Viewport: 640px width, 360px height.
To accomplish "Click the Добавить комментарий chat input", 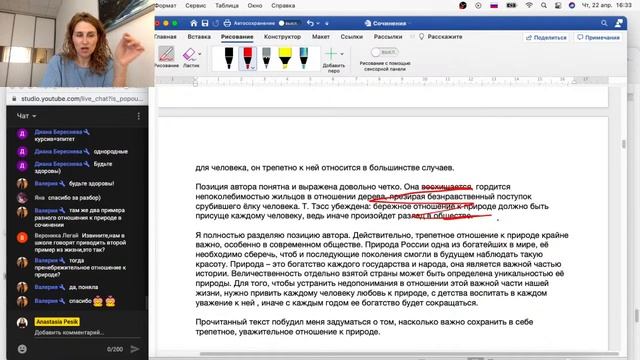I will (x=87, y=333).
